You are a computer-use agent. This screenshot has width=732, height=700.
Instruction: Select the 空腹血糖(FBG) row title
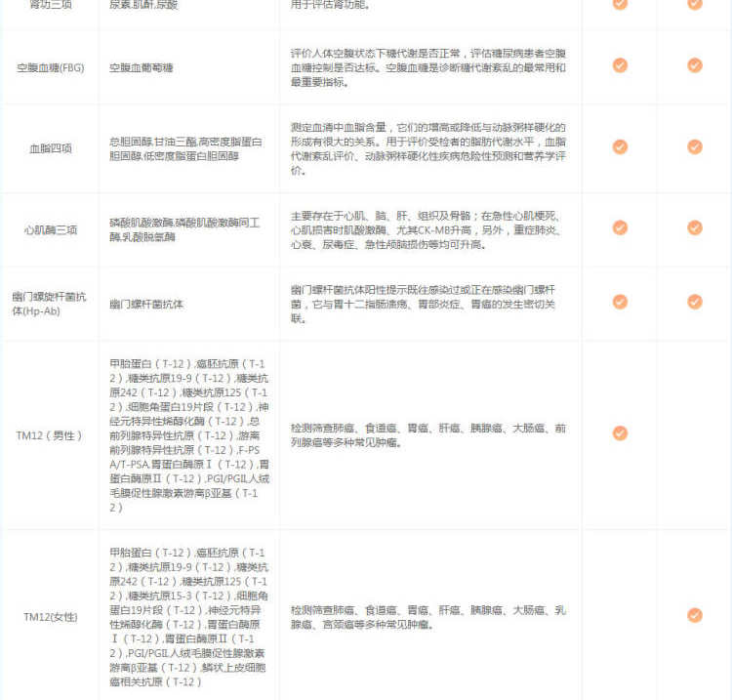49,67
